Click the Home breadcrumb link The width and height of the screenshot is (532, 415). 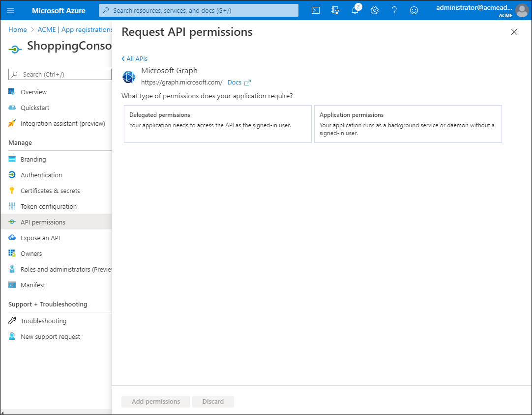coord(18,29)
